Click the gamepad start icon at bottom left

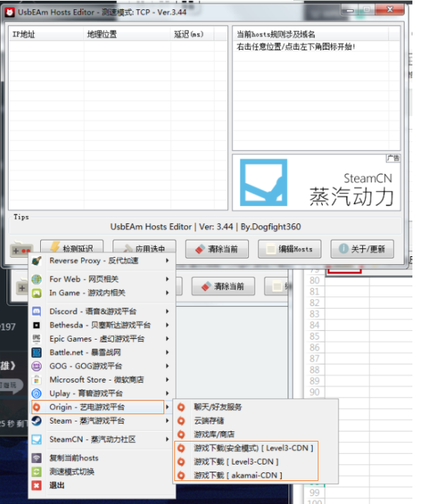[x=22, y=249]
